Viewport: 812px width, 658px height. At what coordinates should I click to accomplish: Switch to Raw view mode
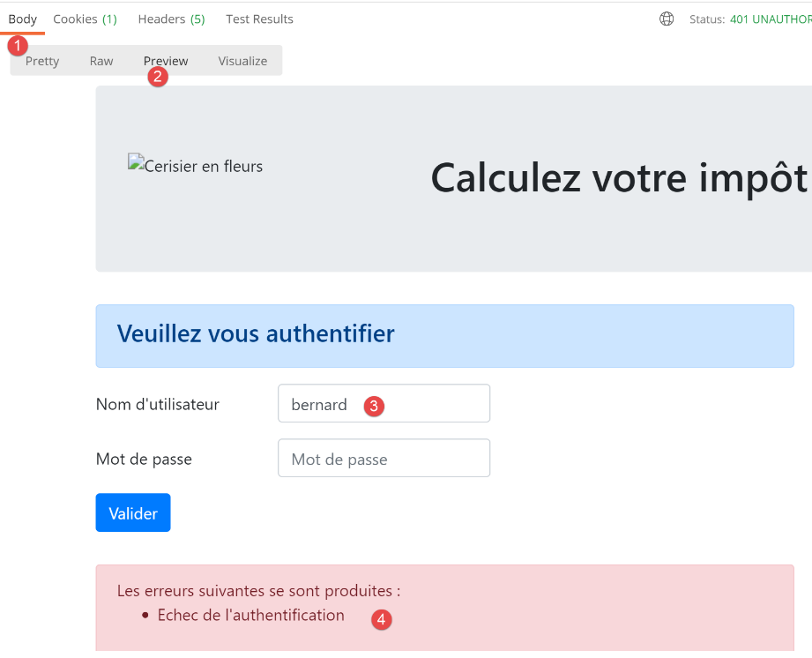(101, 61)
